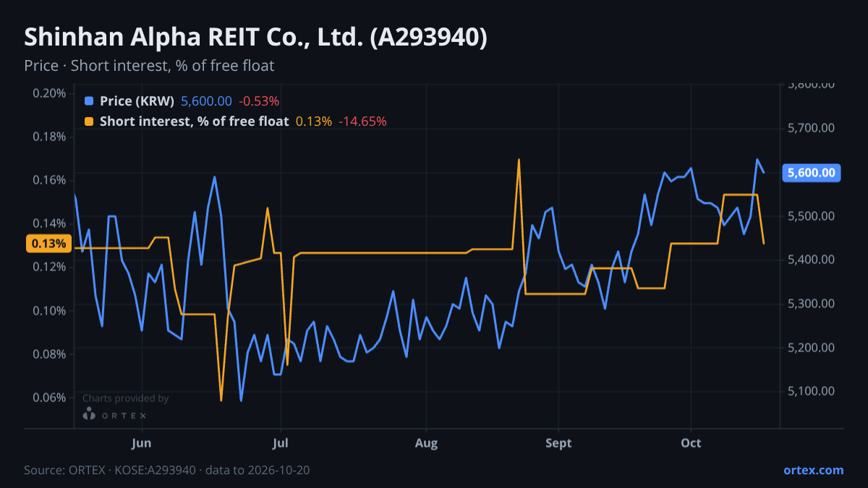The width and height of the screenshot is (868, 488).
Task: Select the Short interest legend label
Action: click(x=194, y=121)
